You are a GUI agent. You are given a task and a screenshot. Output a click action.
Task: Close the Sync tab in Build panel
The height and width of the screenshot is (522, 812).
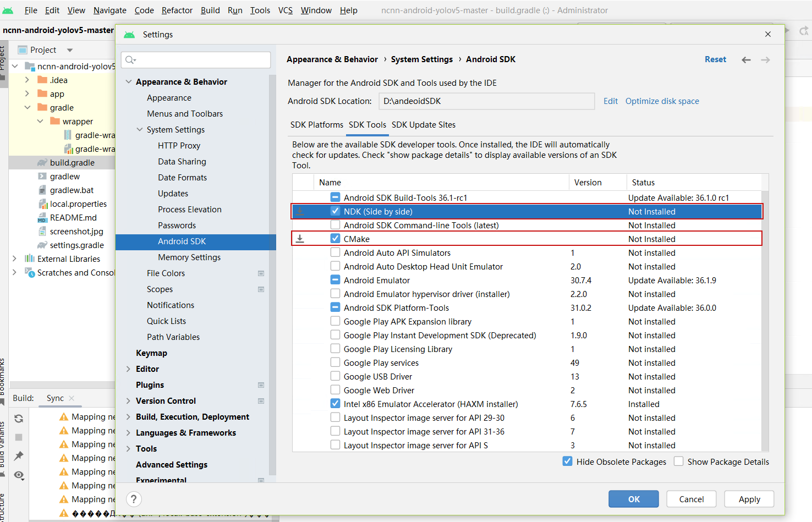72,398
